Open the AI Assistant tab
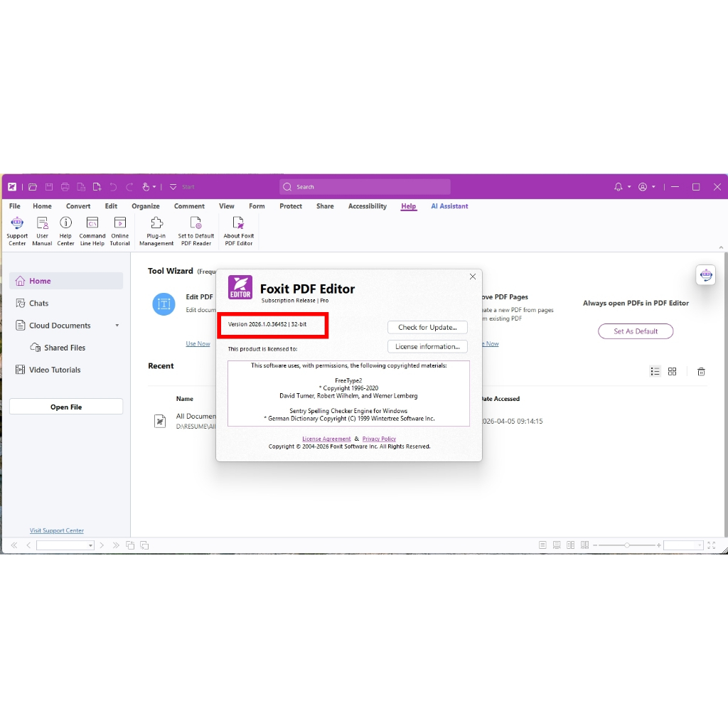The width and height of the screenshot is (728, 728). click(449, 206)
